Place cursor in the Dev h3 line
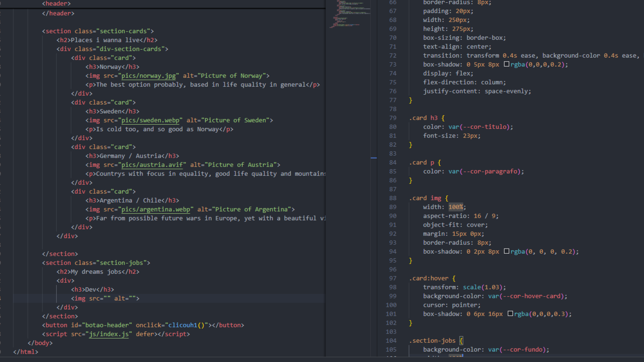Screen dimensions: 644x362 (x=92, y=289)
